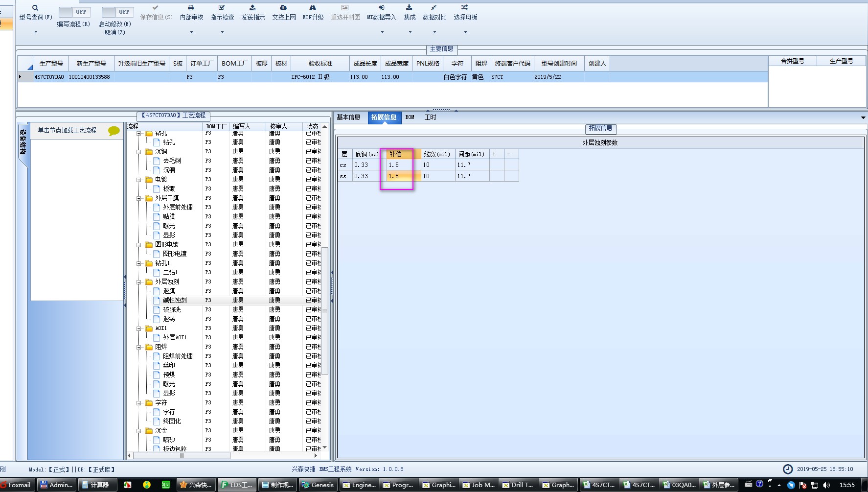Click the volume icon in system tray
The image size is (868, 492).
pyautogui.click(x=826, y=485)
